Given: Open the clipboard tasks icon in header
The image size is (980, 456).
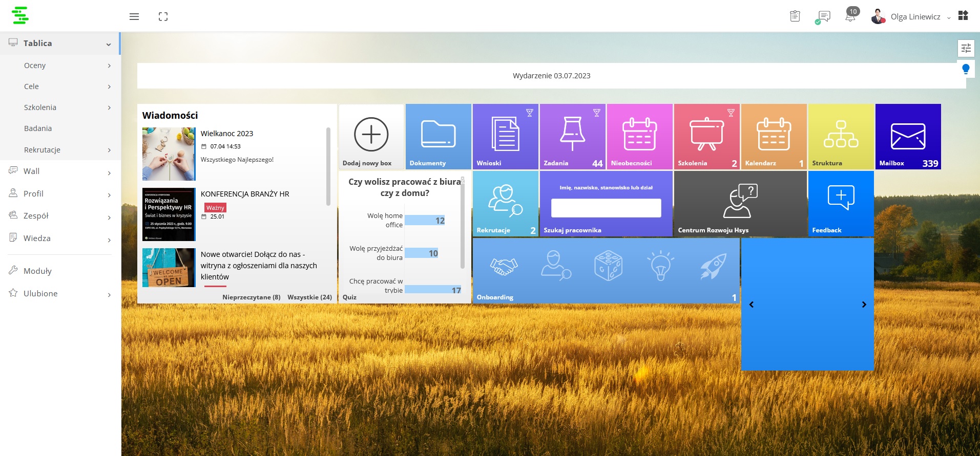Looking at the screenshot, I should click(795, 17).
